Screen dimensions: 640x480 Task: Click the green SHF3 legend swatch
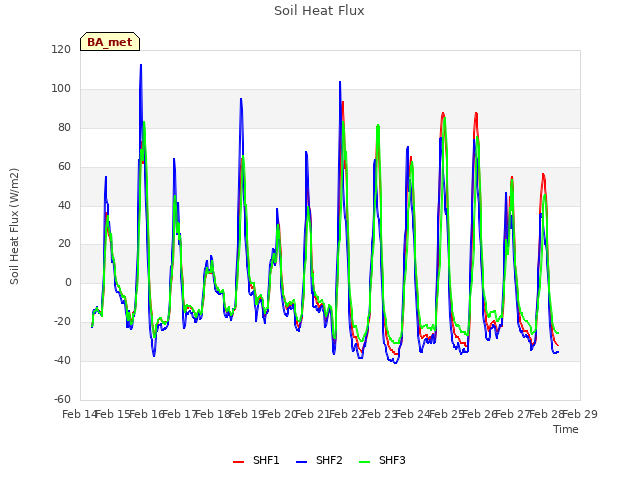click(364, 461)
